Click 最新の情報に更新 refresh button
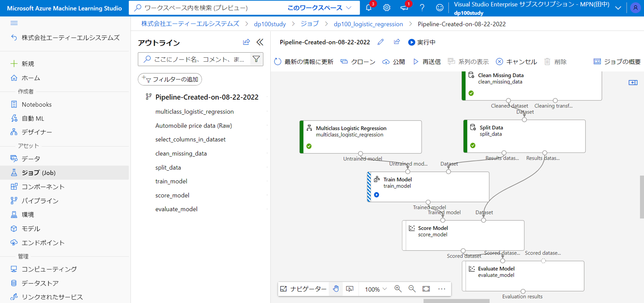 [x=304, y=62]
